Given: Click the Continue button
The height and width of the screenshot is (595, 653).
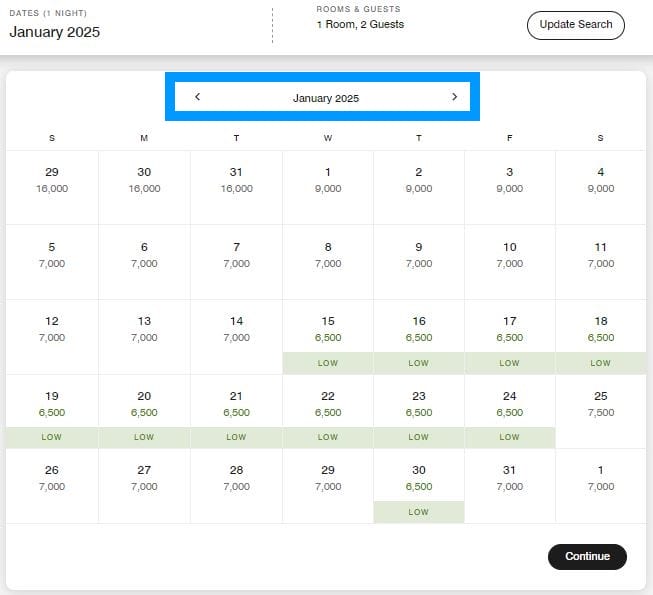Looking at the screenshot, I should coord(587,556).
